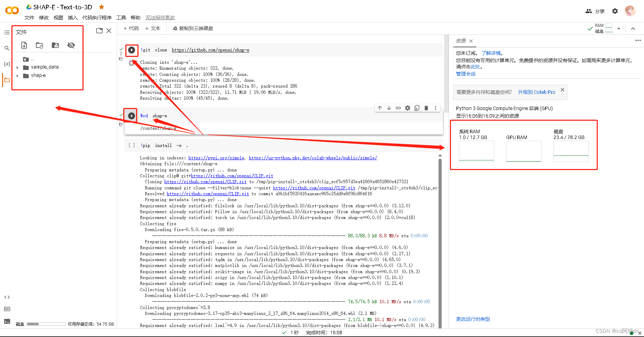This screenshot has height=337, width=644.
Task: Clear the git clone cell output
Action: pyautogui.click(x=132, y=63)
